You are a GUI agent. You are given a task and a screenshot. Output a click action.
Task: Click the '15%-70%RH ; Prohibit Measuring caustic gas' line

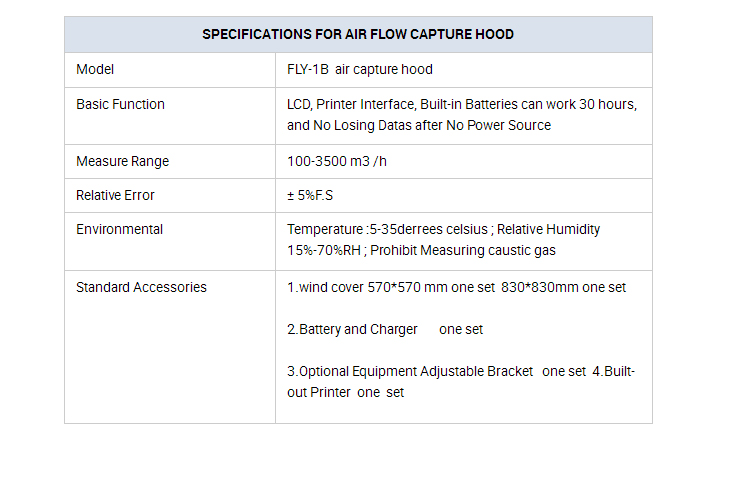[421, 251]
